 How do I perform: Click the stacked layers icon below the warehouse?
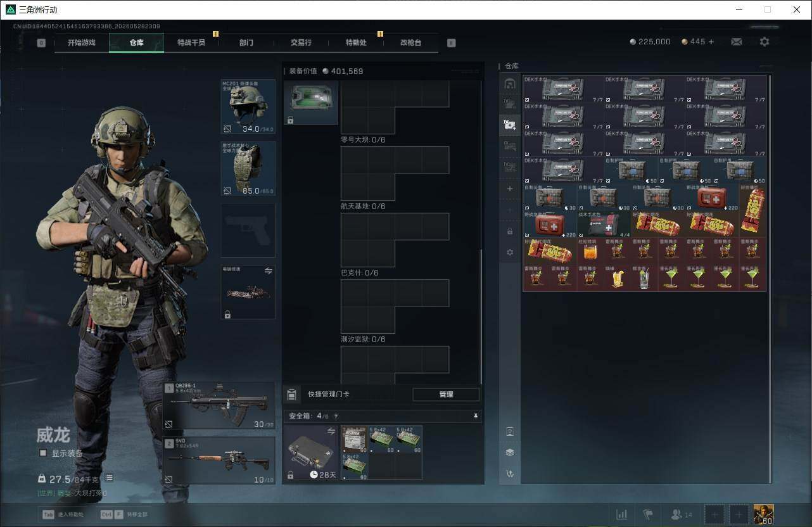510,452
